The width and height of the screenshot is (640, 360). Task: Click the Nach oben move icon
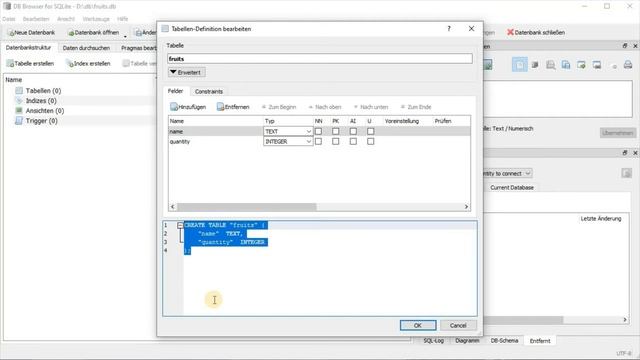tap(311, 107)
